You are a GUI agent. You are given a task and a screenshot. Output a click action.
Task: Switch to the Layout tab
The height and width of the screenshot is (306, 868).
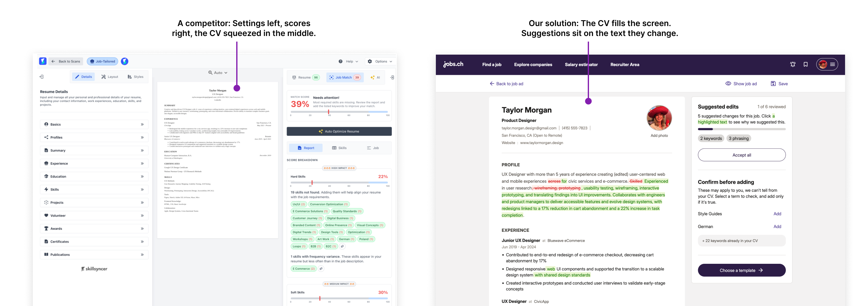(x=110, y=77)
